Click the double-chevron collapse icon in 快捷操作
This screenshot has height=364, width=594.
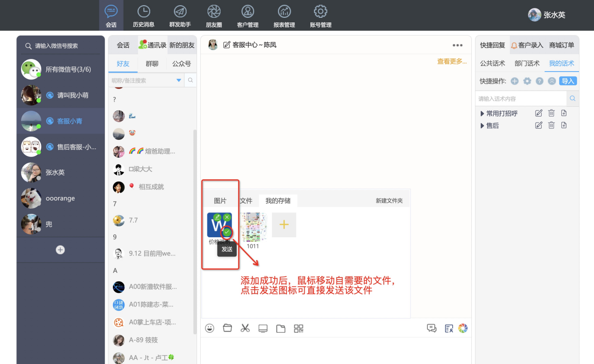552,81
